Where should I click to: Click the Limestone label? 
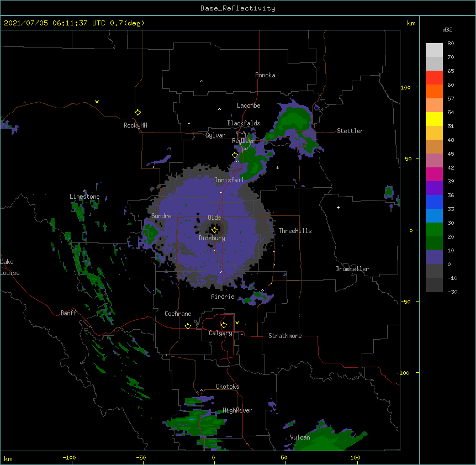84,197
